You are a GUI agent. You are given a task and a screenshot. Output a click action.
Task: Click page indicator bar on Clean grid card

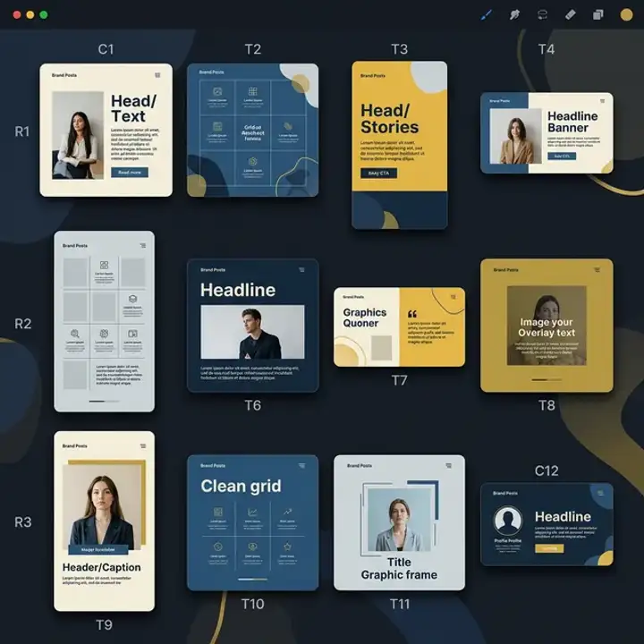(252, 580)
